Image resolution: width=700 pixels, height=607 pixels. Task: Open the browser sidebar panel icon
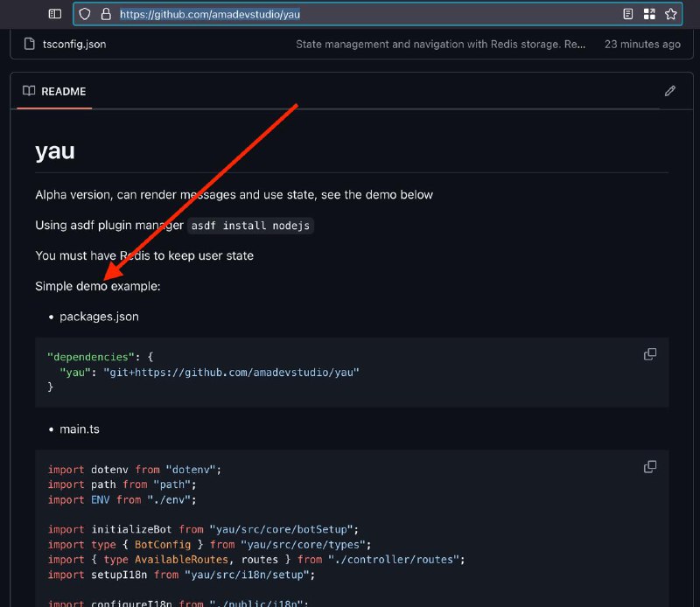coord(54,14)
